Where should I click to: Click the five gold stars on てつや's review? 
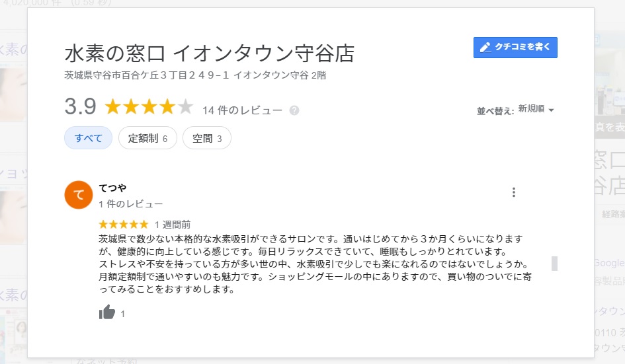pos(124,225)
